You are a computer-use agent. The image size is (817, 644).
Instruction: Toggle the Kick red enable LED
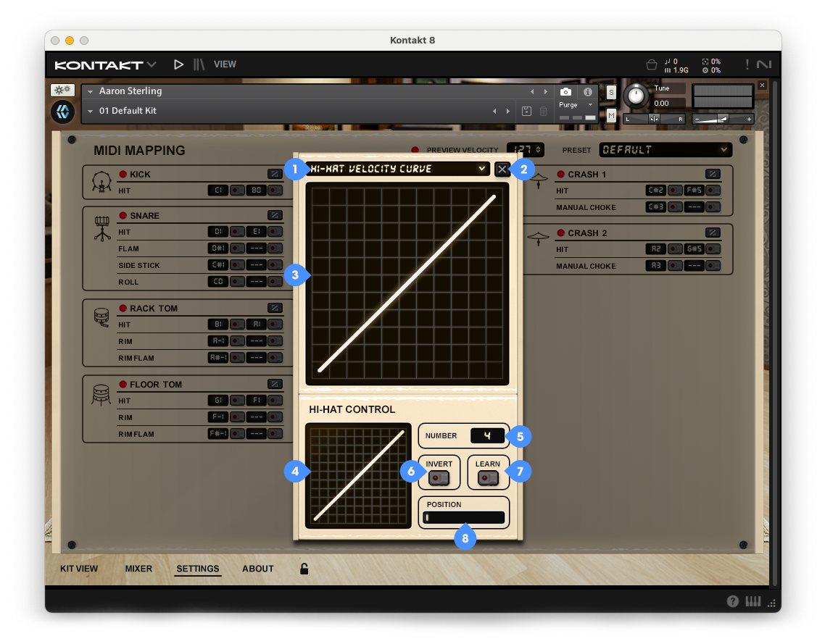click(123, 174)
